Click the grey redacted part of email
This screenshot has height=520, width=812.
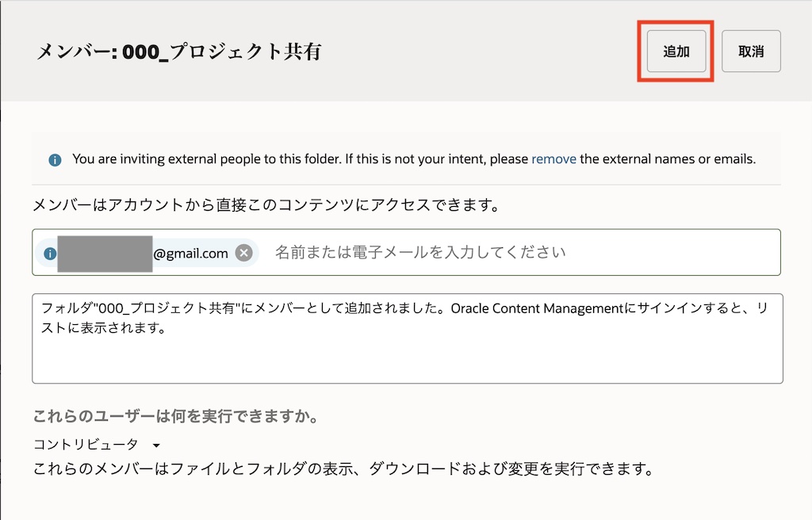[x=105, y=253]
